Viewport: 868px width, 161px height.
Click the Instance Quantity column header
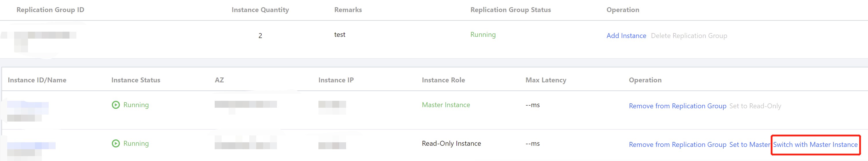coord(260,10)
